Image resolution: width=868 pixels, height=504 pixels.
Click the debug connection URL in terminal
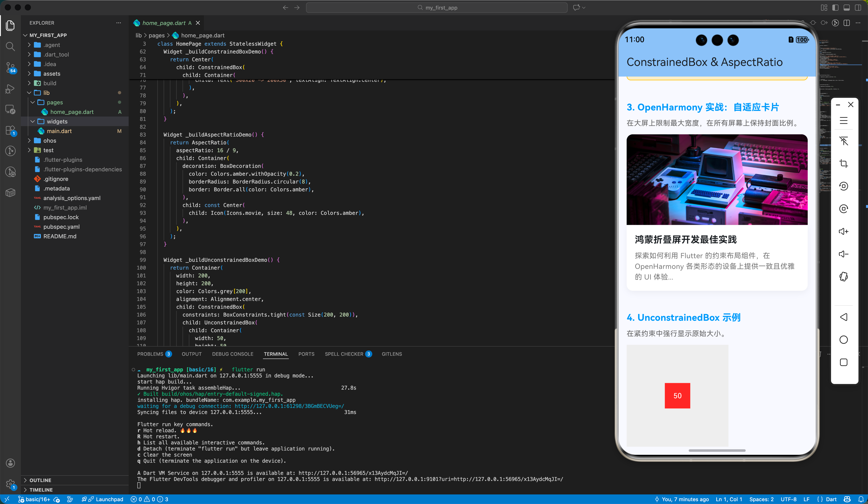tap(289, 406)
